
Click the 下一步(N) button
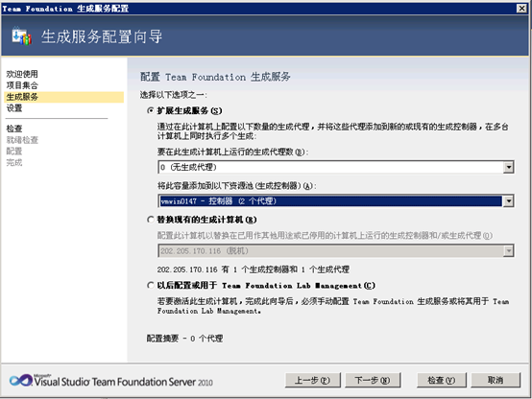tap(373, 380)
